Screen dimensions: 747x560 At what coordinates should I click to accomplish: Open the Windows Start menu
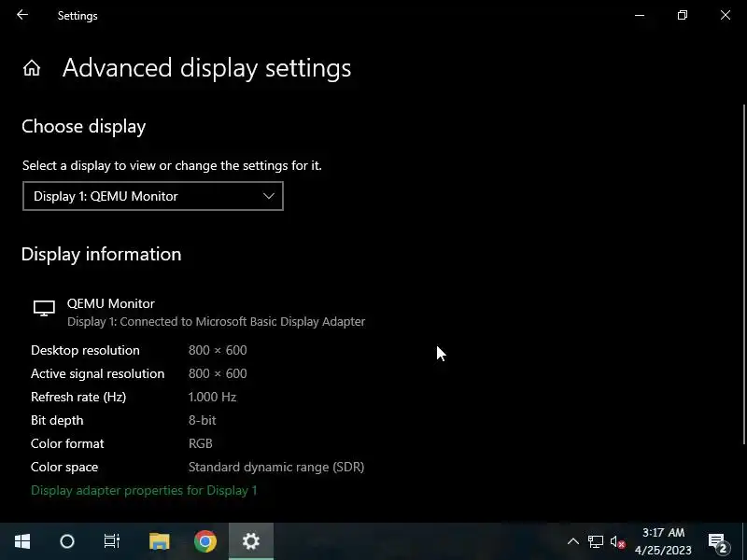[x=22, y=541]
